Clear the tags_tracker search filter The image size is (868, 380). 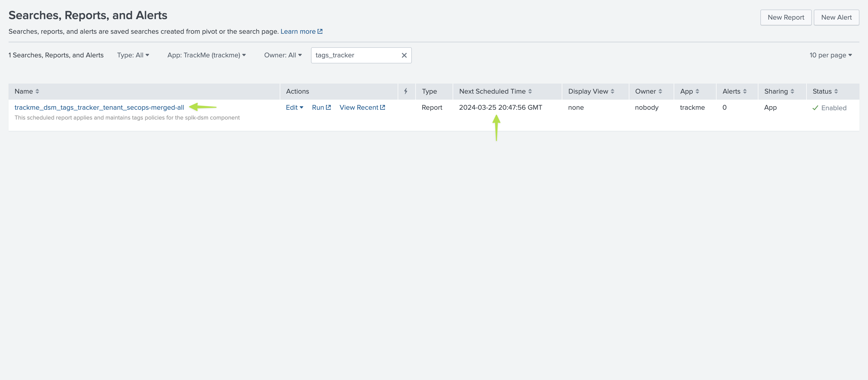point(404,55)
